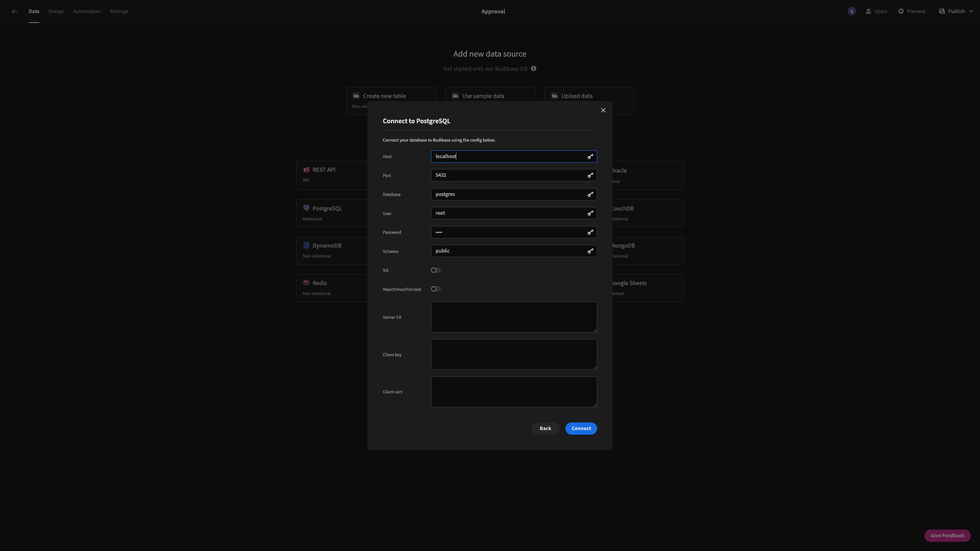Click the info icon beside Budibase DB
Image resolution: width=980 pixels, height=551 pixels.
tap(534, 68)
